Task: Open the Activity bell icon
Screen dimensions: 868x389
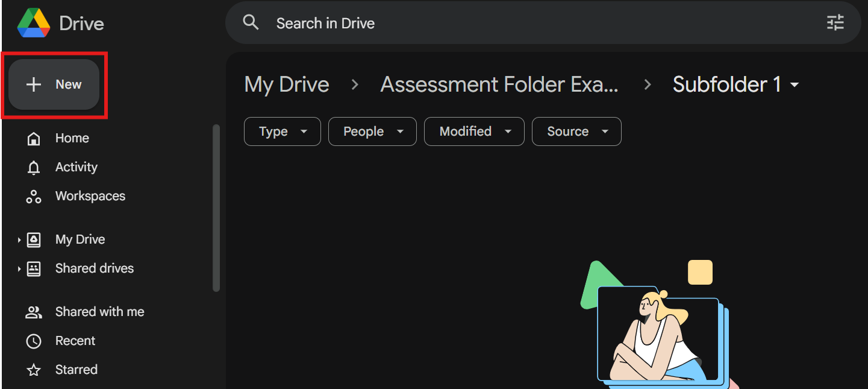Action: 34,167
